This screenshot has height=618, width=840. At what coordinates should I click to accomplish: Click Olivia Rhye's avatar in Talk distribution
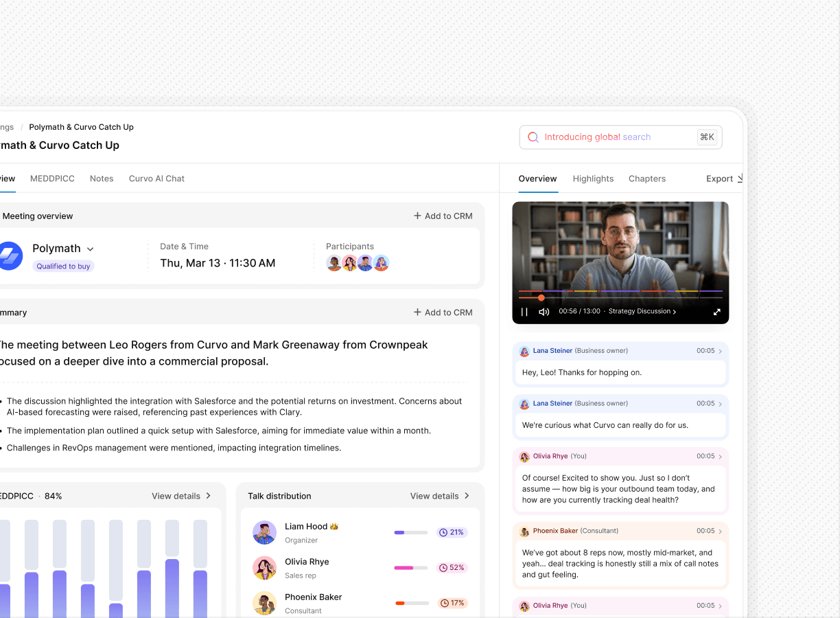pos(264,568)
